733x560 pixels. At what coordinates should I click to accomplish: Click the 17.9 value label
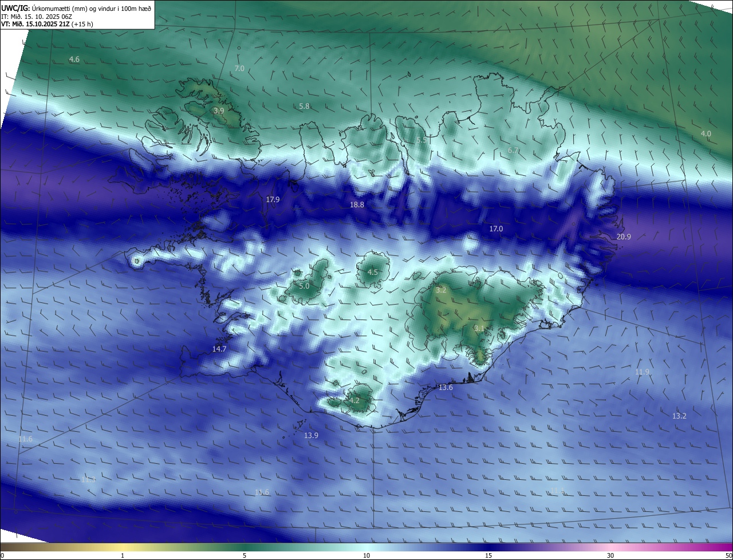273,200
